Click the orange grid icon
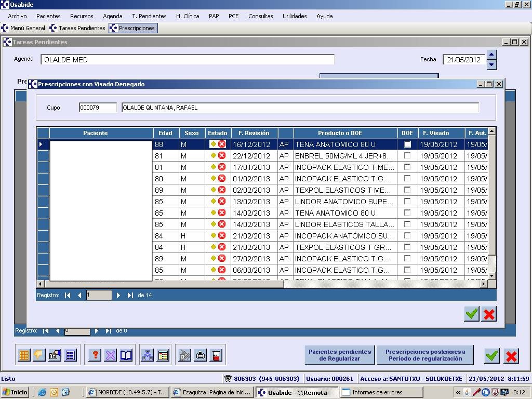Screen dimensions: 532x399 tap(24, 355)
